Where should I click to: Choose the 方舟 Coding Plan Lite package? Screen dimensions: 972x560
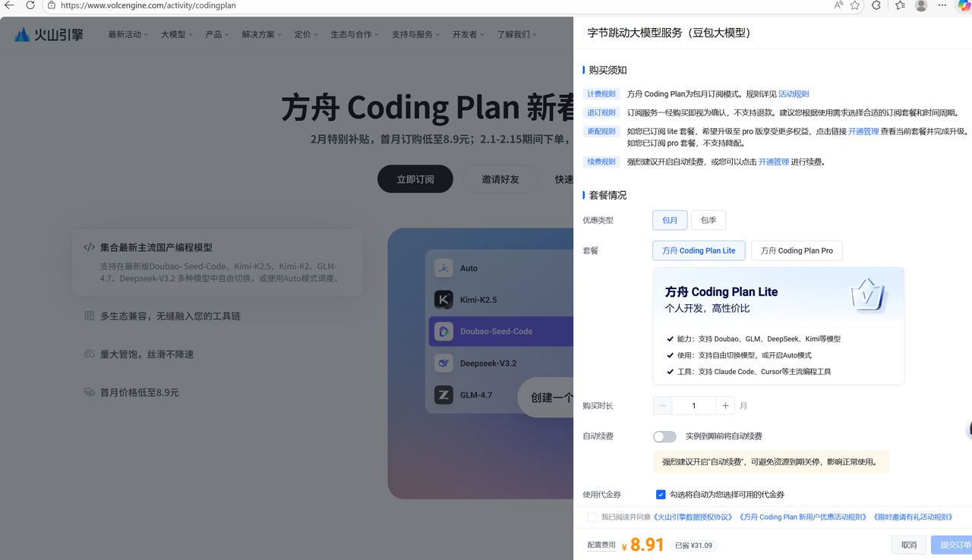pos(699,250)
